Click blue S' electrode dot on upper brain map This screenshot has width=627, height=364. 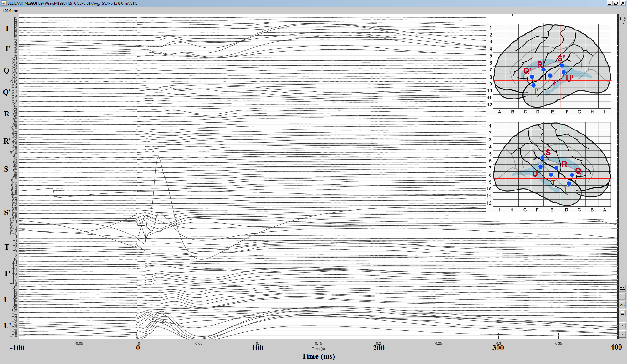click(562, 66)
